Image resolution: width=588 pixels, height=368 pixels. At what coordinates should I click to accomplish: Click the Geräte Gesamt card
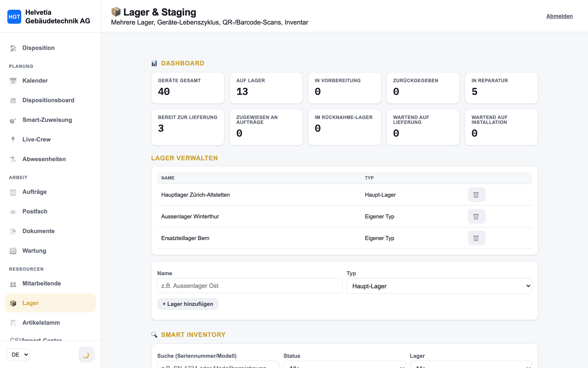pyautogui.click(x=188, y=88)
